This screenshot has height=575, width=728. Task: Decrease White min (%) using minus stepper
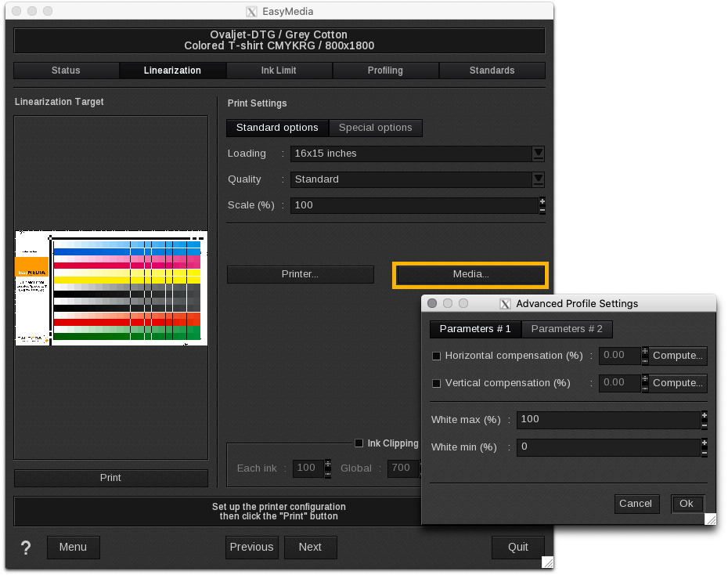(x=705, y=451)
